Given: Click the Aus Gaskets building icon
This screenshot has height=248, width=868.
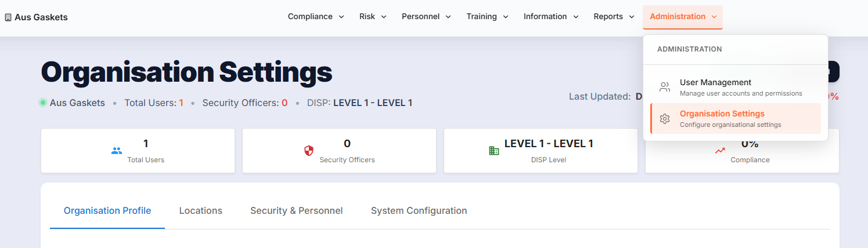Looking at the screenshot, I should coord(8,17).
